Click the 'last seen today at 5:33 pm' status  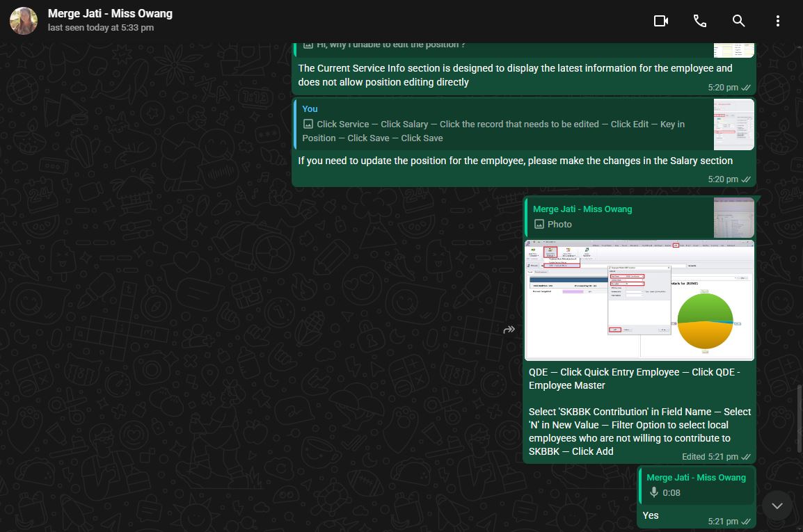pos(101,28)
